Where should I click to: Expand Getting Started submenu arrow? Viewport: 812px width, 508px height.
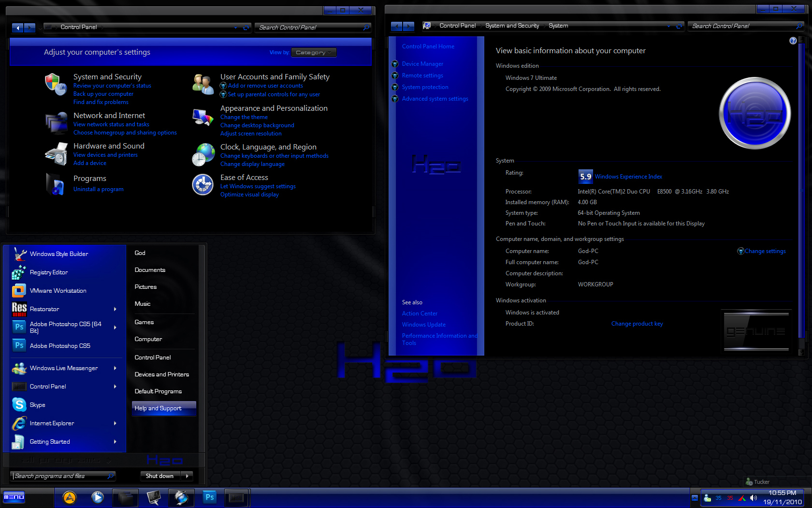pos(115,442)
